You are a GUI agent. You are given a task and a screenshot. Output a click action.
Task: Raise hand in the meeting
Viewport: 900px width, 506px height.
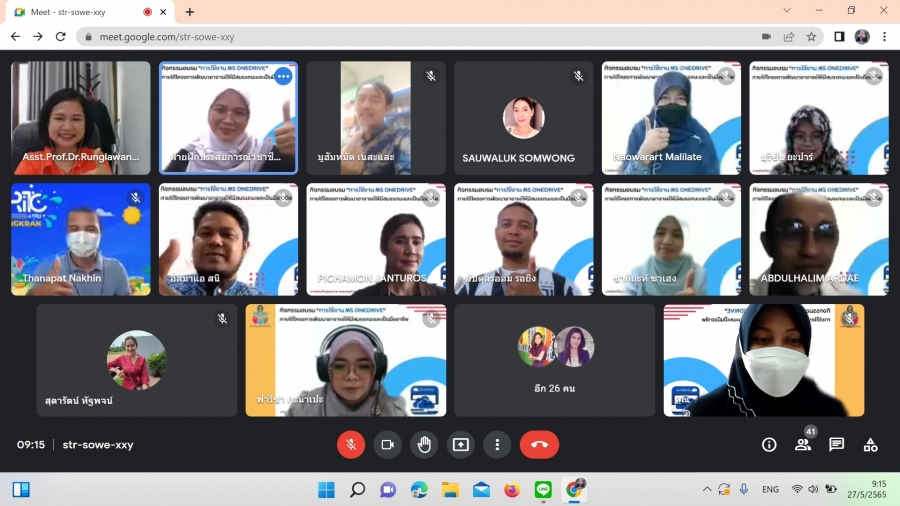[424, 445]
